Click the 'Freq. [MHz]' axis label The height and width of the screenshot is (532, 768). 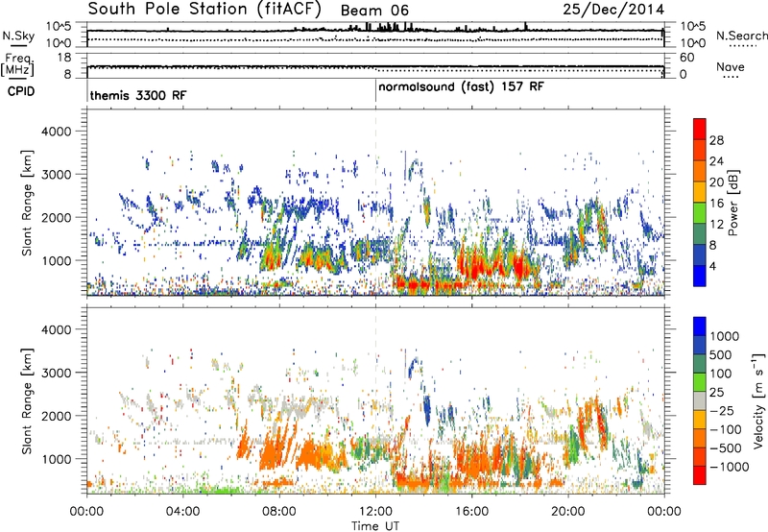point(17,64)
